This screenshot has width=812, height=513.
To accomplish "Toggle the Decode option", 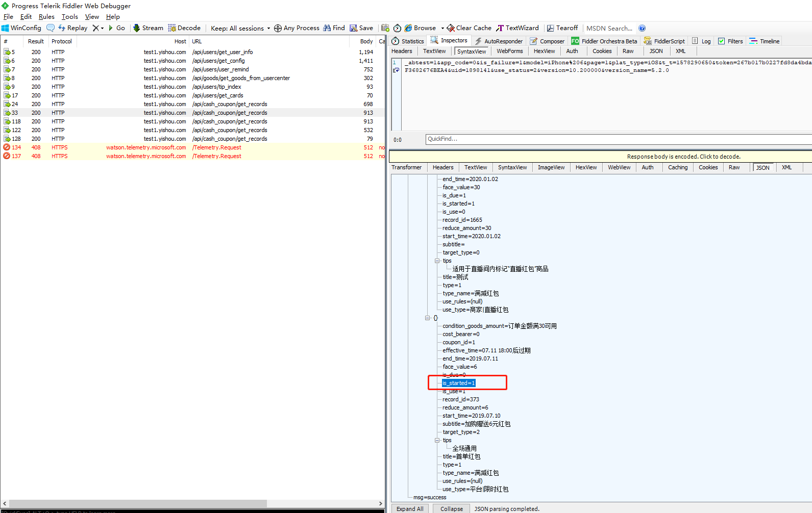I will pos(184,28).
